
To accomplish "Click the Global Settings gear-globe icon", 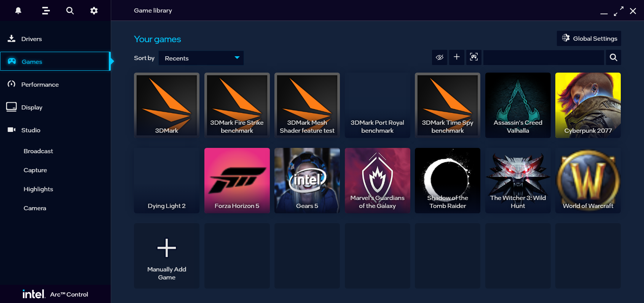I will pyautogui.click(x=566, y=38).
